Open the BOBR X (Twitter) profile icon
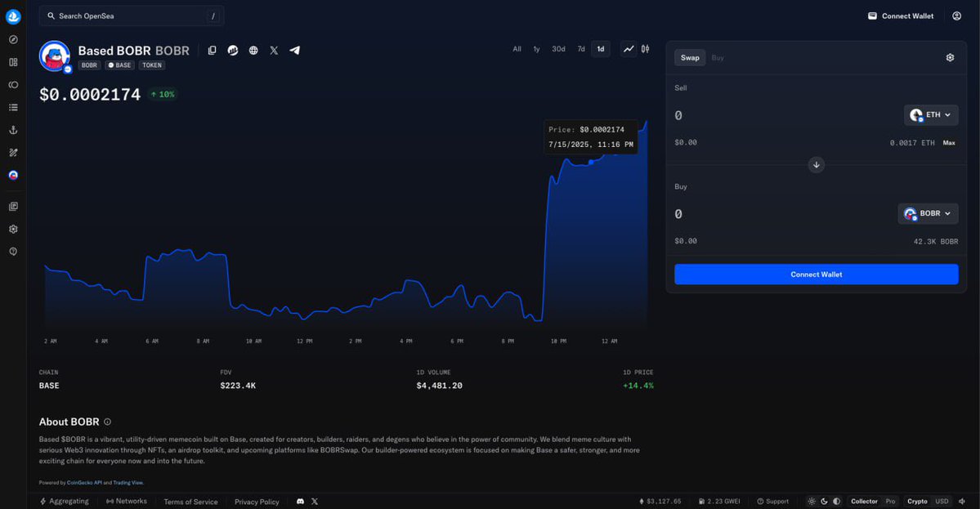This screenshot has height=509, width=980. click(x=274, y=50)
